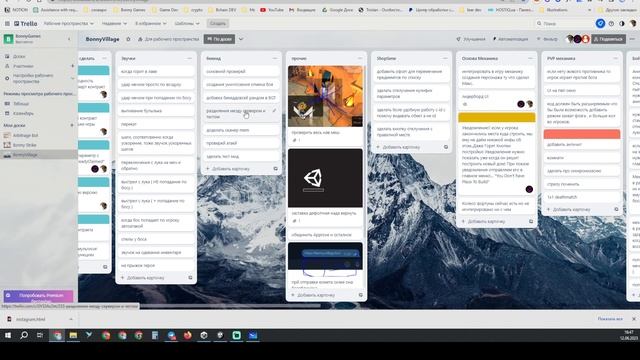Open the Бекенд list actions menu
Image resolution: width=640 pixels, height=360 pixels.
(275, 58)
